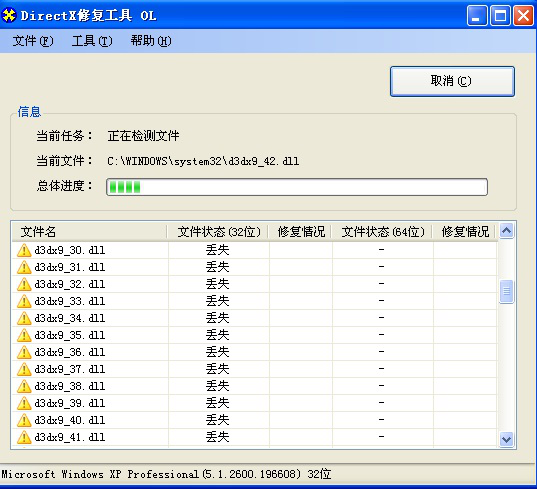Viewport: 537px width, 489px height.
Task: Click the last 修复情况 column header
Action: pyautogui.click(x=465, y=232)
